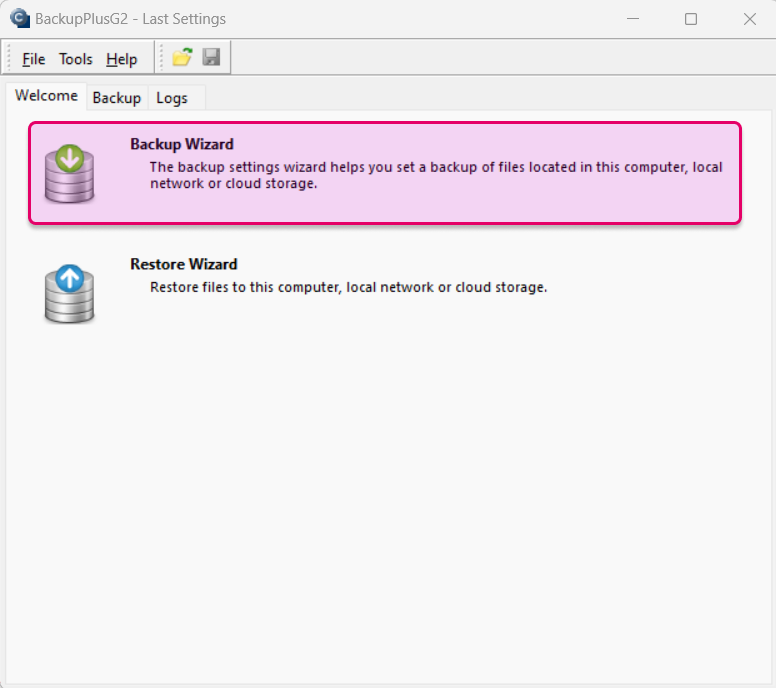Switch to the Welcome tab
Screen dimensions: 776x688
click(x=47, y=96)
